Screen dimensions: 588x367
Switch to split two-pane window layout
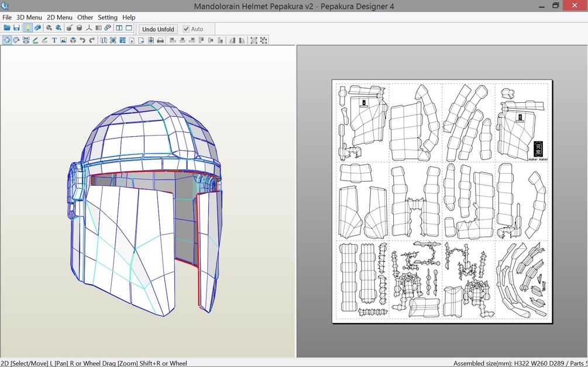coord(119,28)
